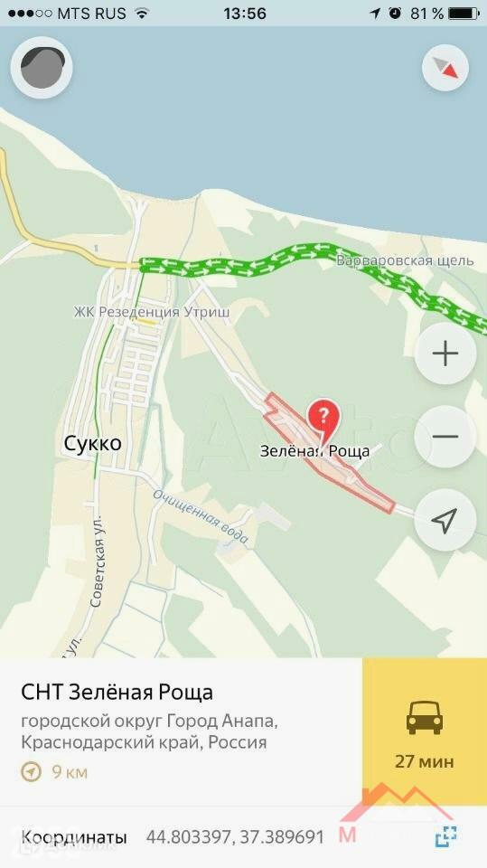This screenshot has height=868, width=487.
Task: Center map on my location arrow
Action: tap(445, 520)
